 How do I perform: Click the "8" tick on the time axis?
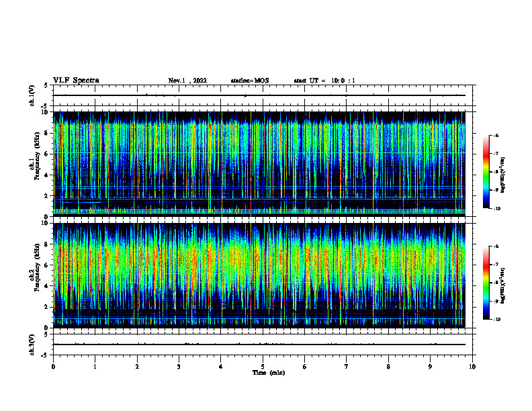tap(388, 367)
